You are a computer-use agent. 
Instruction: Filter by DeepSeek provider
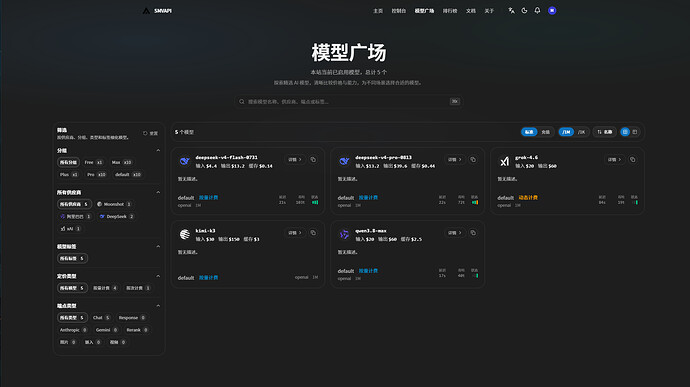tap(117, 217)
